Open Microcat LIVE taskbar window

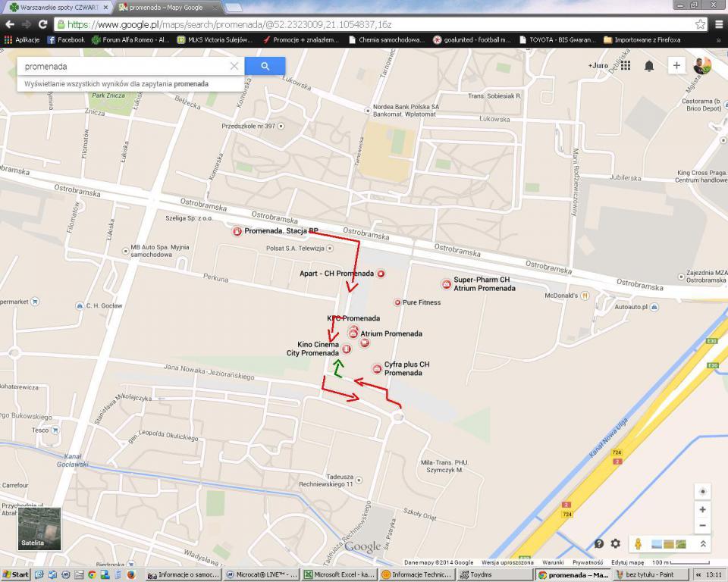coord(262,574)
